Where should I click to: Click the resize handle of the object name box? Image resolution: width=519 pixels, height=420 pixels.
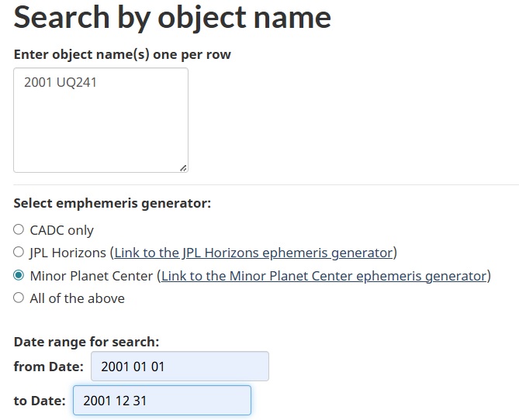182,167
